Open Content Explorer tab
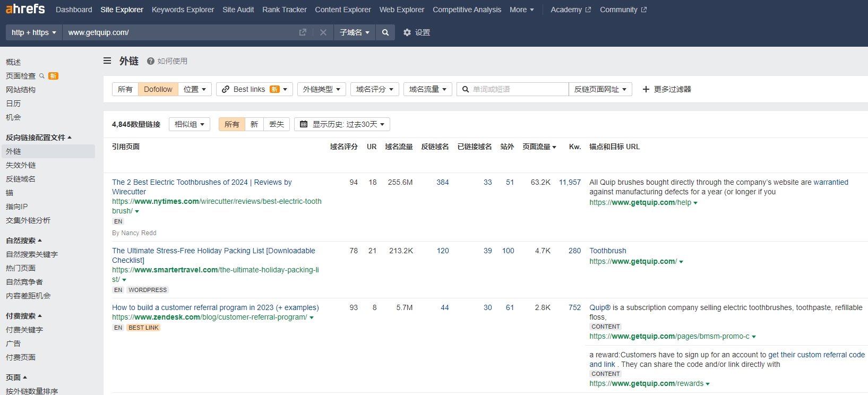Screen dimensions: 868x395 tap(343, 10)
